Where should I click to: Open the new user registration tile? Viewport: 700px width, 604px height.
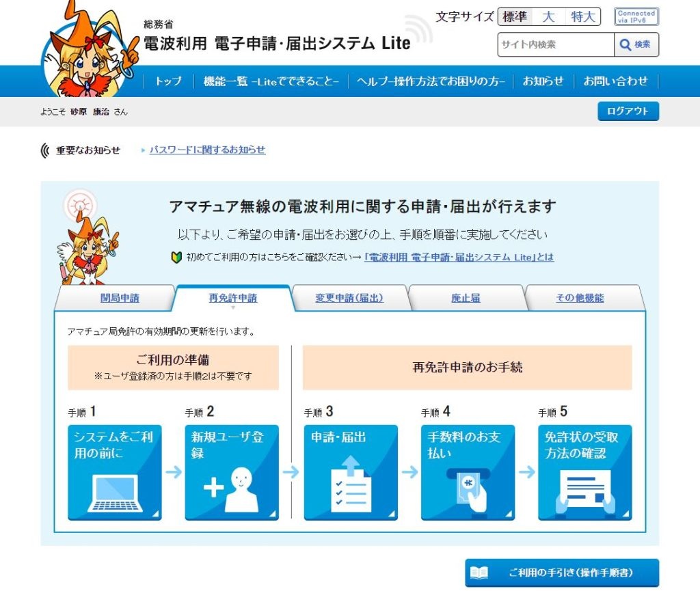click(x=232, y=472)
